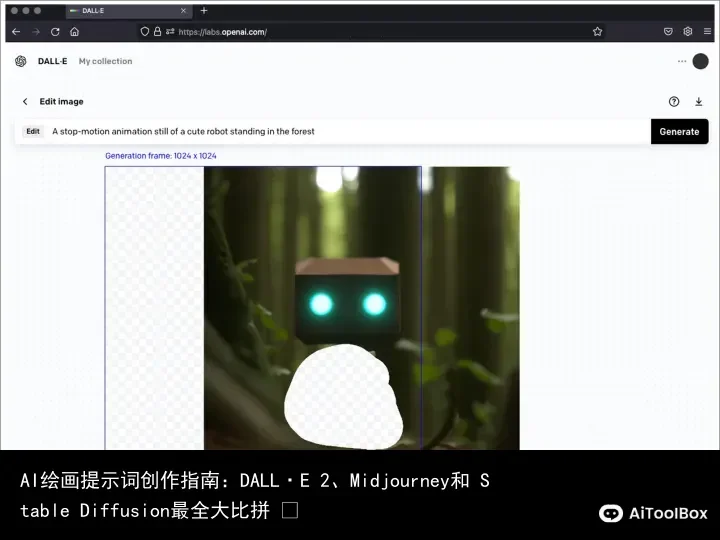Reload the page with refresh icon

(x=55, y=32)
